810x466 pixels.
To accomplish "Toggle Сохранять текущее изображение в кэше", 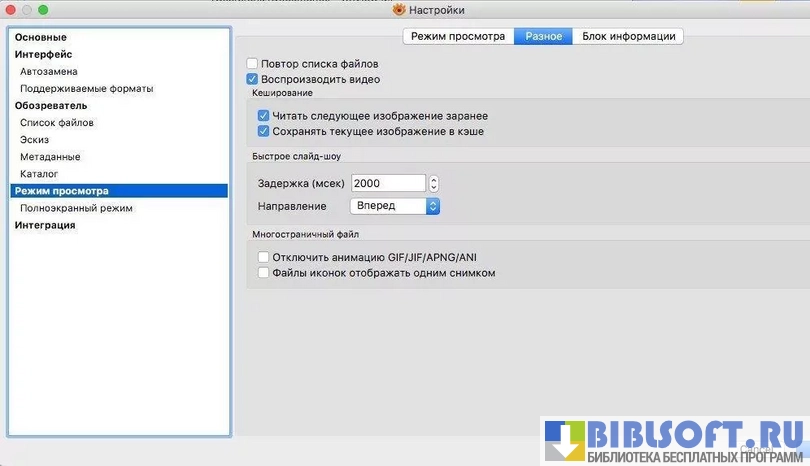I will (264, 131).
